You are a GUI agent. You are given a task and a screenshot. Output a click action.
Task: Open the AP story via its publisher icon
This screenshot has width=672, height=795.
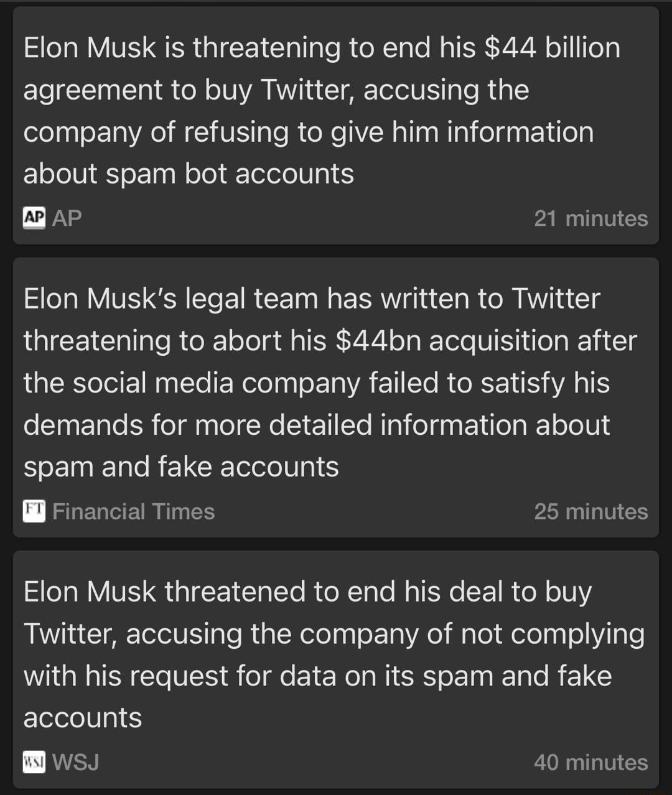point(35,218)
